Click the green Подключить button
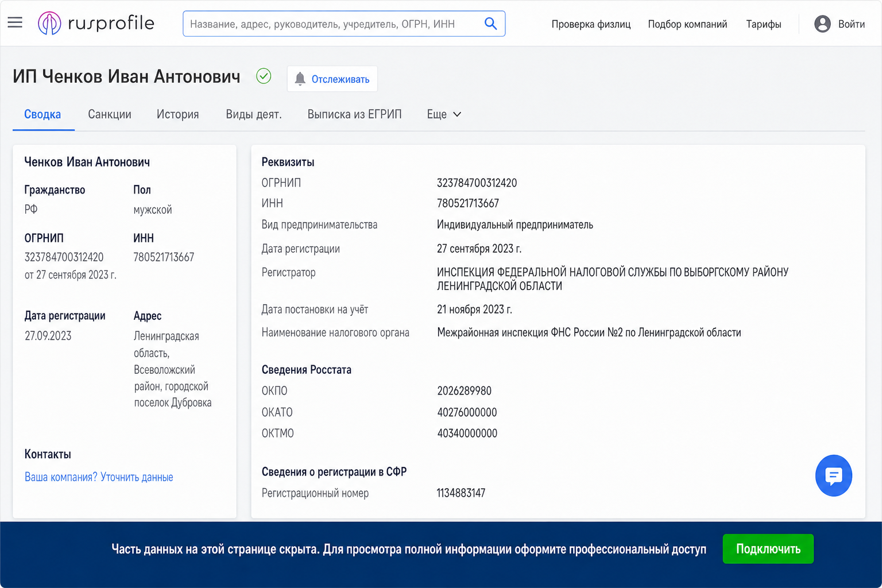This screenshot has height=588, width=882. 768,549
